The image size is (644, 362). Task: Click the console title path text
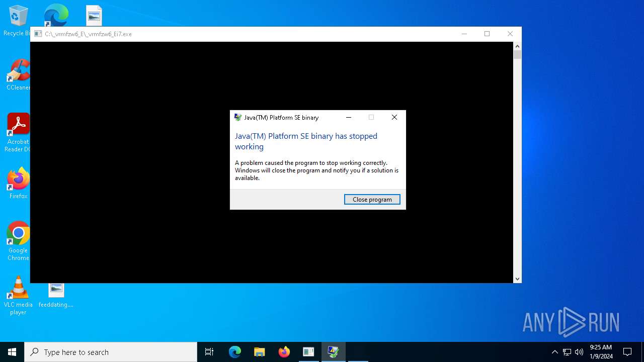pos(88,34)
